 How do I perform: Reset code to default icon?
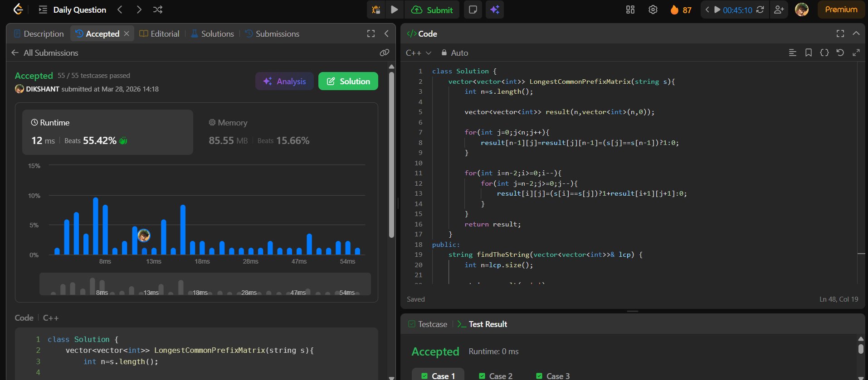(840, 53)
